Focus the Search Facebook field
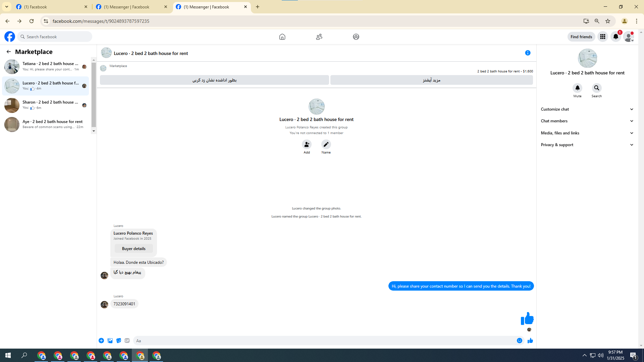Viewport: 644px width, 362px height. [x=55, y=37]
